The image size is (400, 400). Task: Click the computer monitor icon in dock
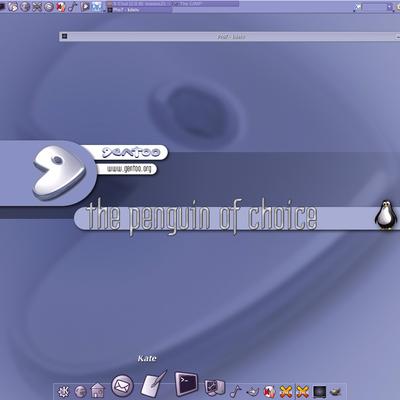coord(214,388)
